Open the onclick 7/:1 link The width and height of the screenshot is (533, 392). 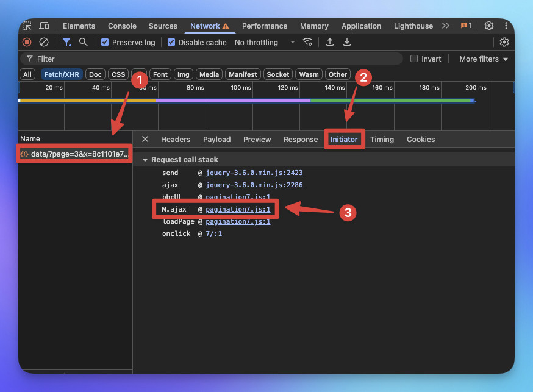[213, 233]
